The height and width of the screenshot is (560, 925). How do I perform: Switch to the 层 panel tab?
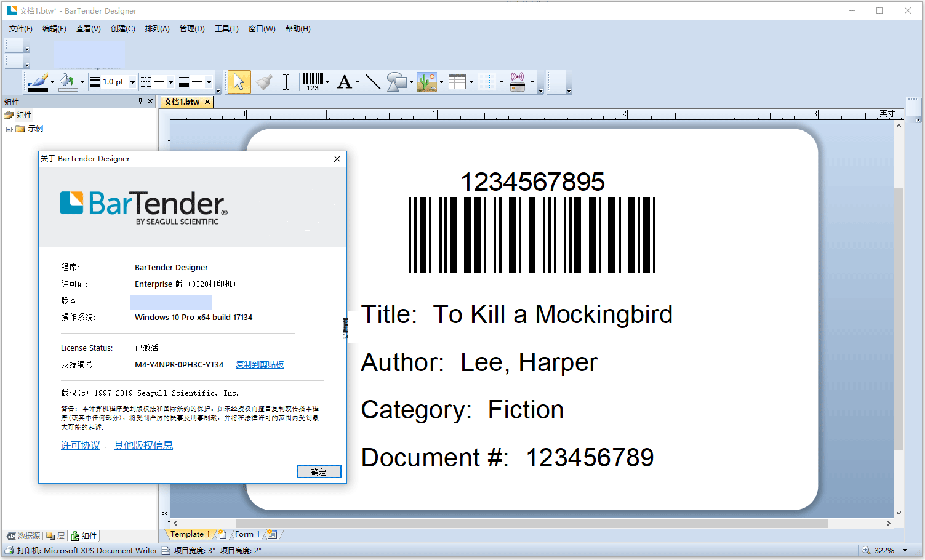click(55, 536)
